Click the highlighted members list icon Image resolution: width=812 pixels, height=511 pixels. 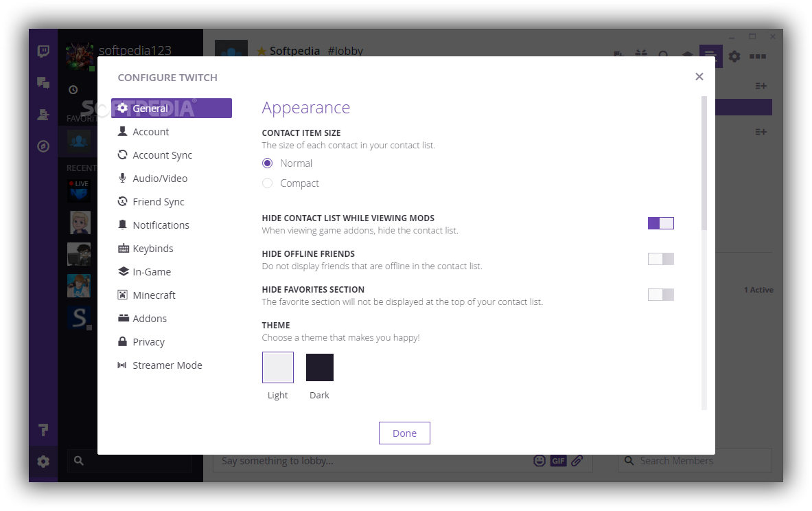[710, 56]
